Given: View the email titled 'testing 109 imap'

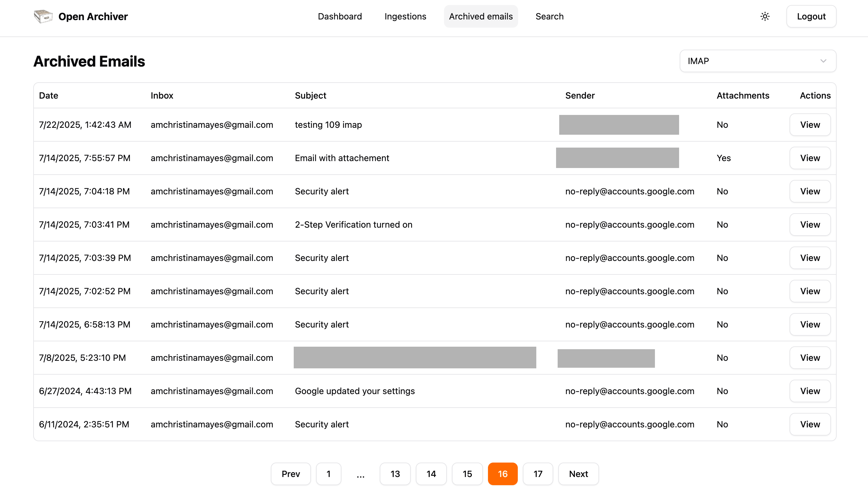Looking at the screenshot, I should point(810,124).
